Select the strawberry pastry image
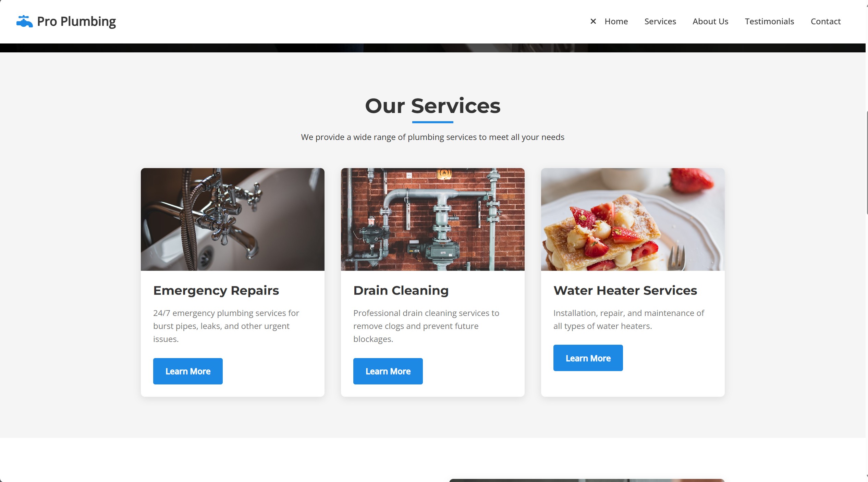Screen dimensions: 868x482 click(633, 219)
